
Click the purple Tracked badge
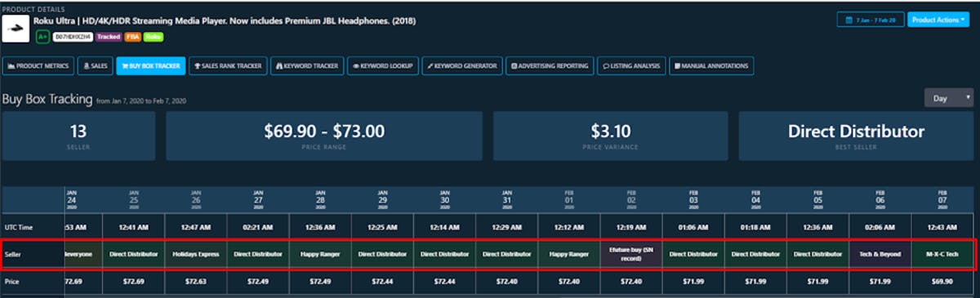(x=108, y=37)
